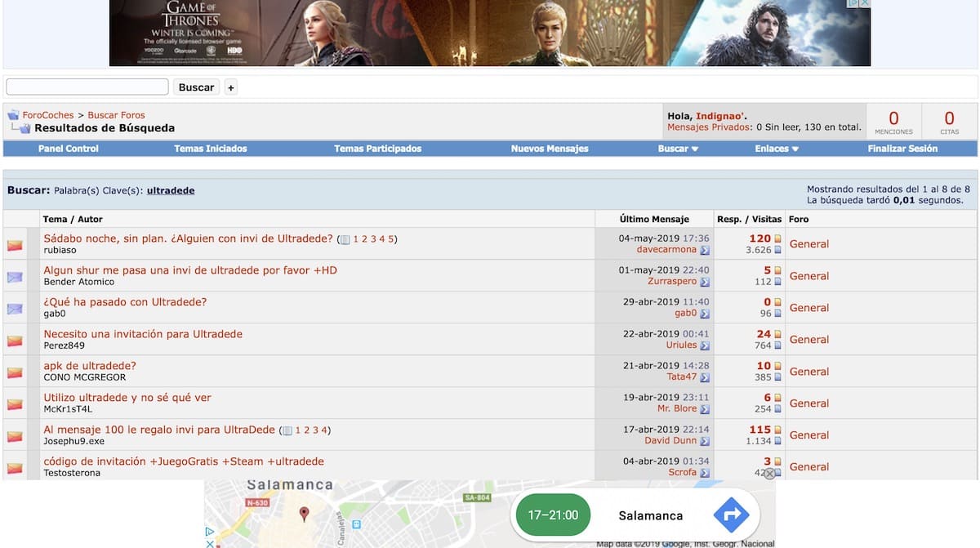Click inside the search text field
The width and height of the screenshot is (980, 548).
click(x=87, y=87)
